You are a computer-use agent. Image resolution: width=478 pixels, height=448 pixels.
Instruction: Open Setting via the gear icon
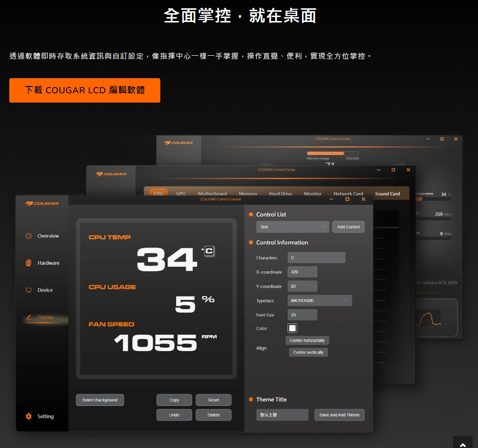(x=28, y=417)
